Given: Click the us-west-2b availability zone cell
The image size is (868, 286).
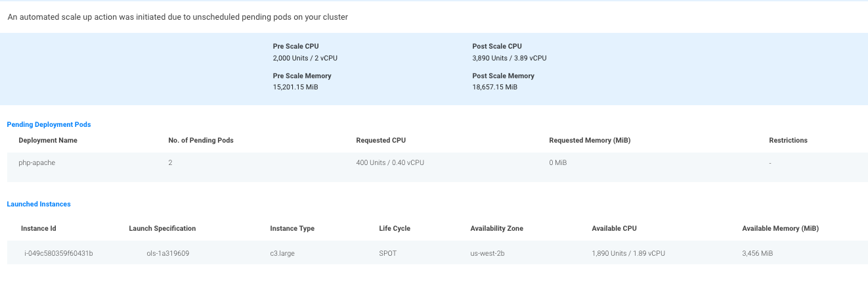Looking at the screenshot, I should (x=488, y=253).
